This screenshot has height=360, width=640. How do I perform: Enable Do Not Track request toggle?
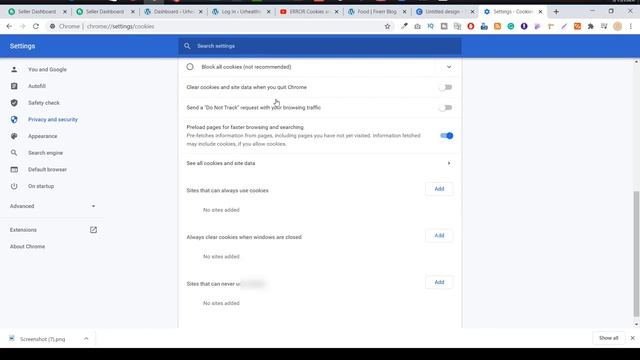(446, 108)
